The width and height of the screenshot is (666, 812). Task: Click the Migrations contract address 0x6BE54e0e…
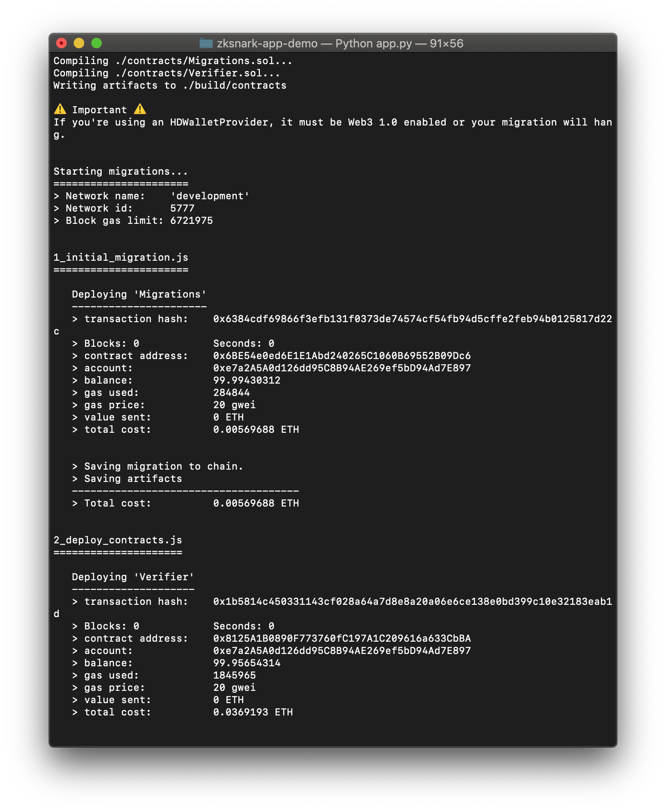tap(342, 356)
